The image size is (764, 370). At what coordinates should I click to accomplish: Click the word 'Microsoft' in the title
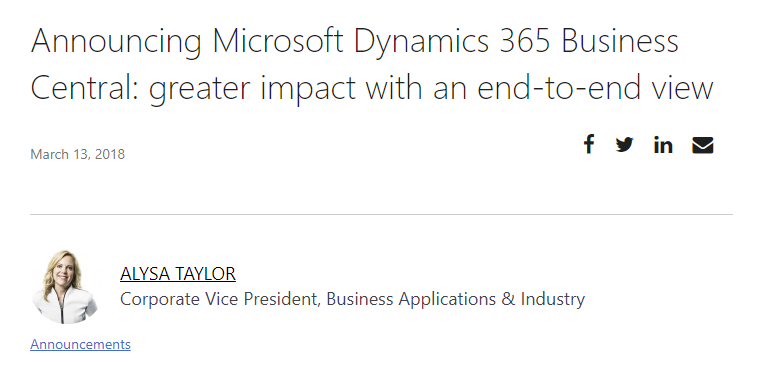coord(278,40)
